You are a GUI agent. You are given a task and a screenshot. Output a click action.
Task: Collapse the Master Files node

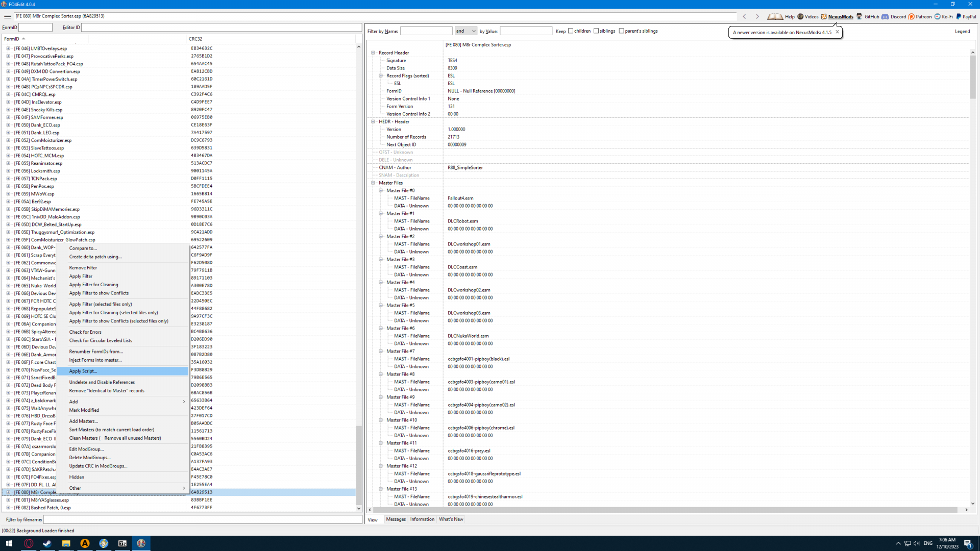[x=373, y=183]
